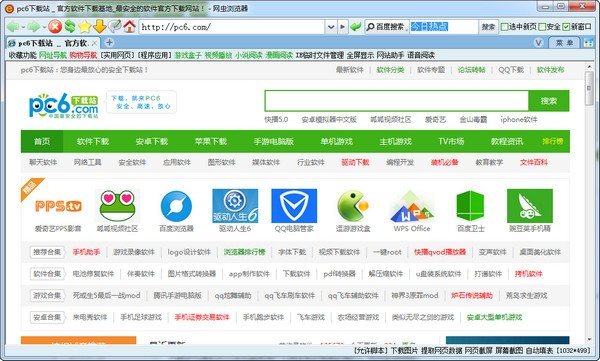Close the pc6下载站 tab
The image size is (600, 361).
click(x=94, y=43)
